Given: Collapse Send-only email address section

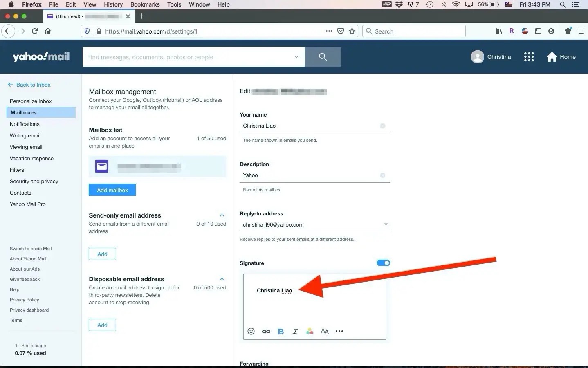Looking at the screenshot, I should 222,215.
